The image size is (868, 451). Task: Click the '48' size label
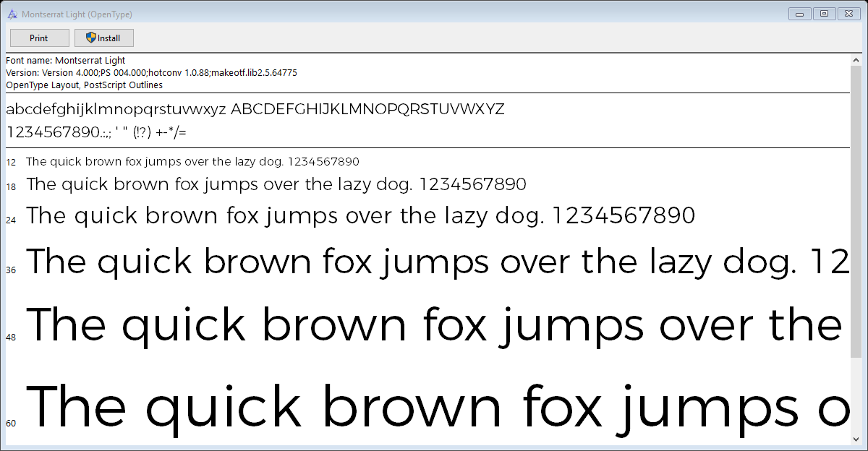click(x=11, y=338)
